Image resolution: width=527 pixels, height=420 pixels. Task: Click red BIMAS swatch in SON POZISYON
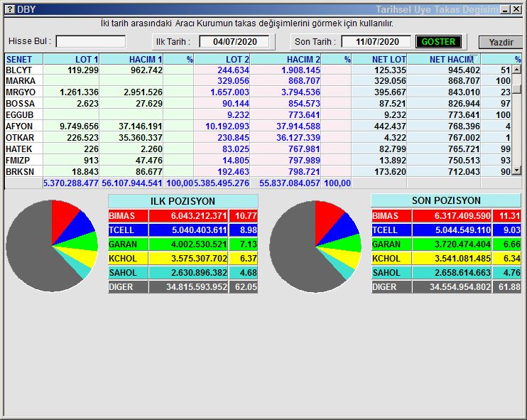tap(391, 215)
